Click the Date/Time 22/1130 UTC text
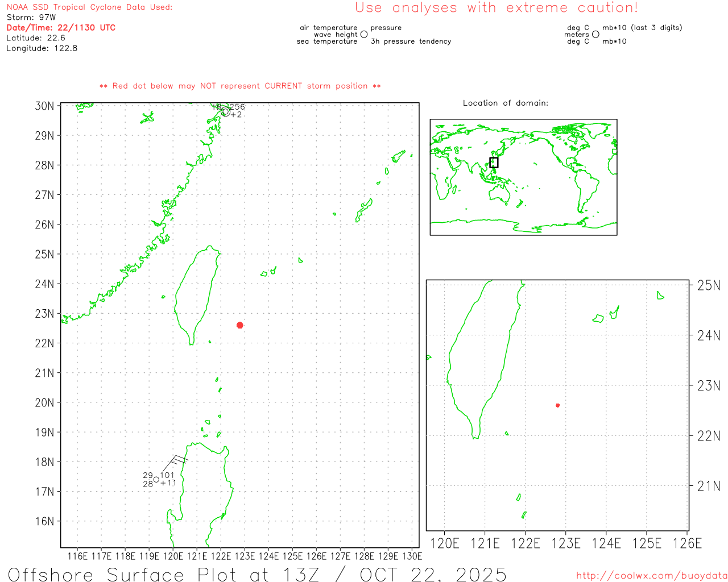Image resolution: width=728 pixels, height=582 pixels. click(61, 28)
